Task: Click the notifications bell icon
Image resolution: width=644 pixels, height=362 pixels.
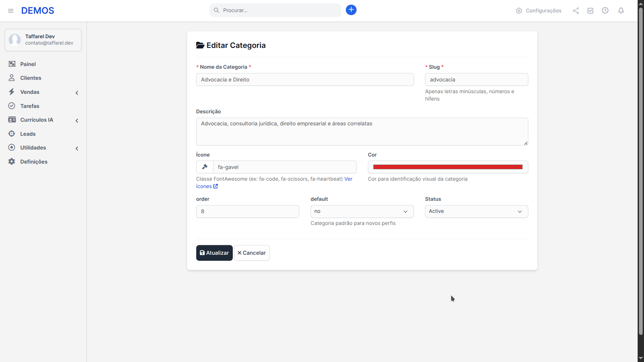Action: click(x=621, y=10)
